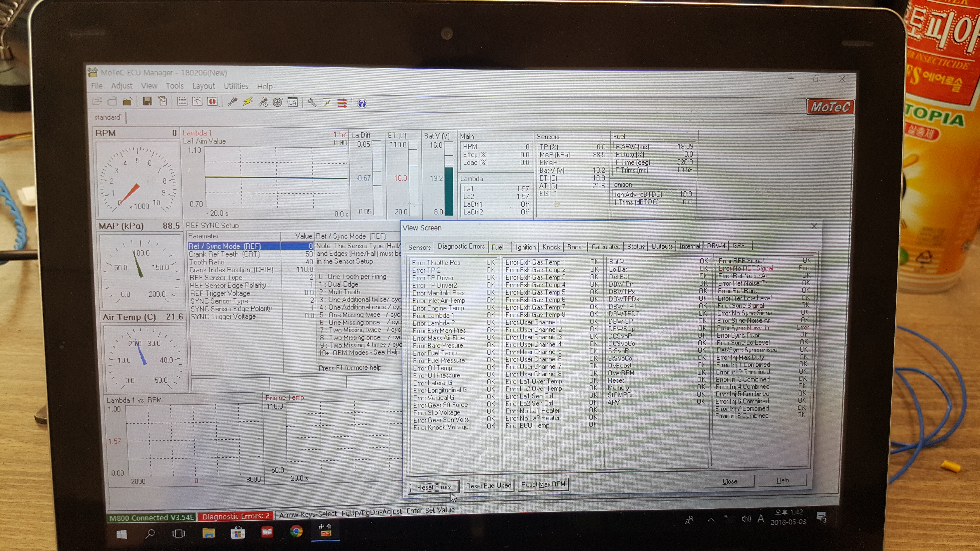Viewport: 980px width, 551px height.
Task: Open the Utilities menu
Action: (236, 86)
